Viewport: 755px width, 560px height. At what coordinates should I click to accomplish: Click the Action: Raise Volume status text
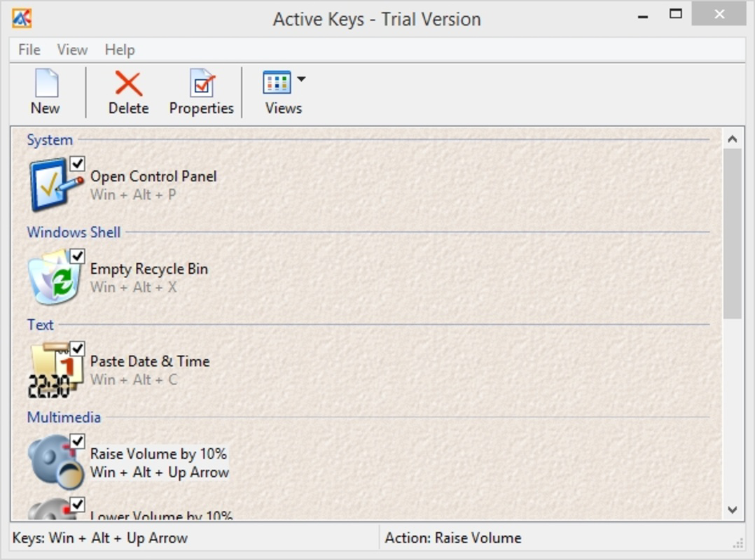point(453,538)
